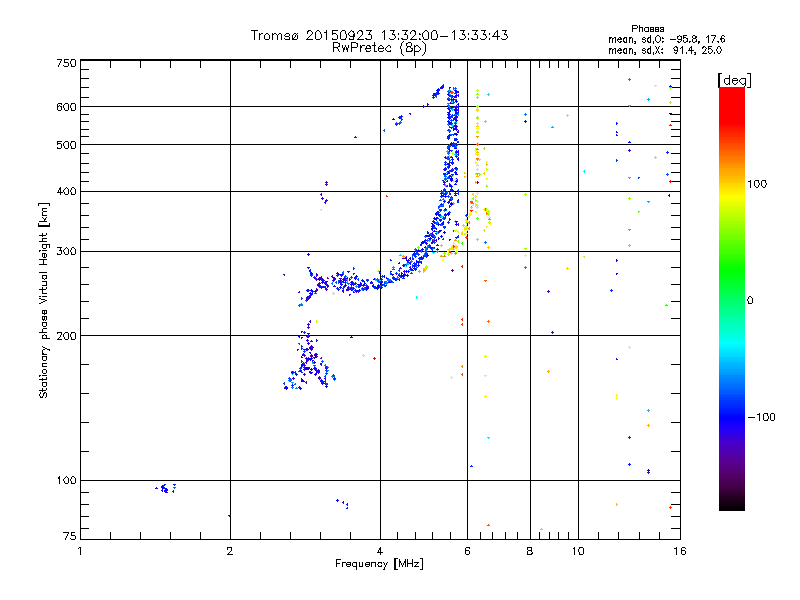800x600 pixels.
Task: Click the blue E-layer echo cluster near 100 km
Action: 165,488
